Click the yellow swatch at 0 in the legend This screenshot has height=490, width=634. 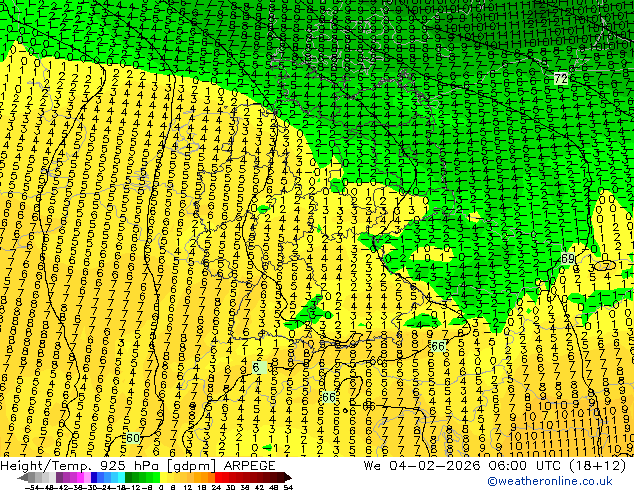click(164, 478)
